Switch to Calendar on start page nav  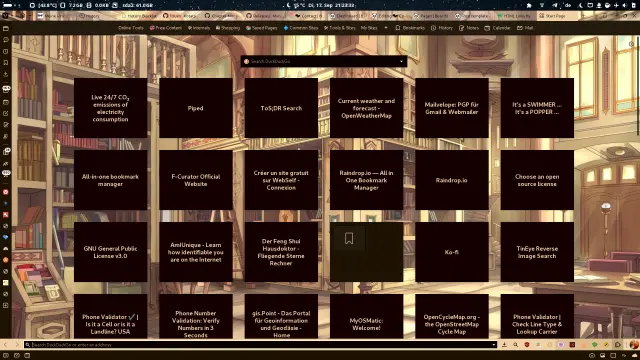pyautogui.click(x=497, y=28)
